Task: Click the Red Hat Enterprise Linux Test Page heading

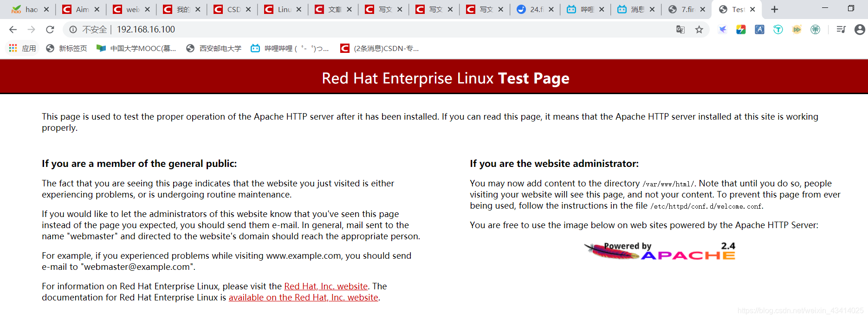Action: tap(446, 78)
